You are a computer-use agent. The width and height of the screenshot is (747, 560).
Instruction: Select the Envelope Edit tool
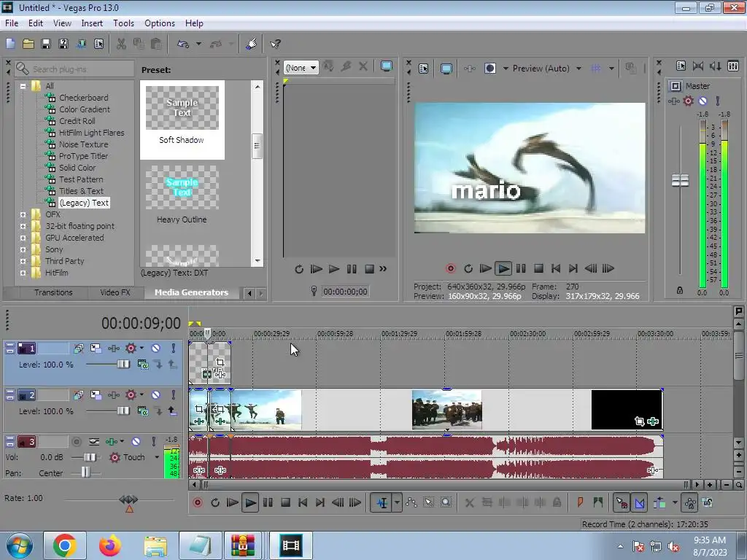click(411, 502)
